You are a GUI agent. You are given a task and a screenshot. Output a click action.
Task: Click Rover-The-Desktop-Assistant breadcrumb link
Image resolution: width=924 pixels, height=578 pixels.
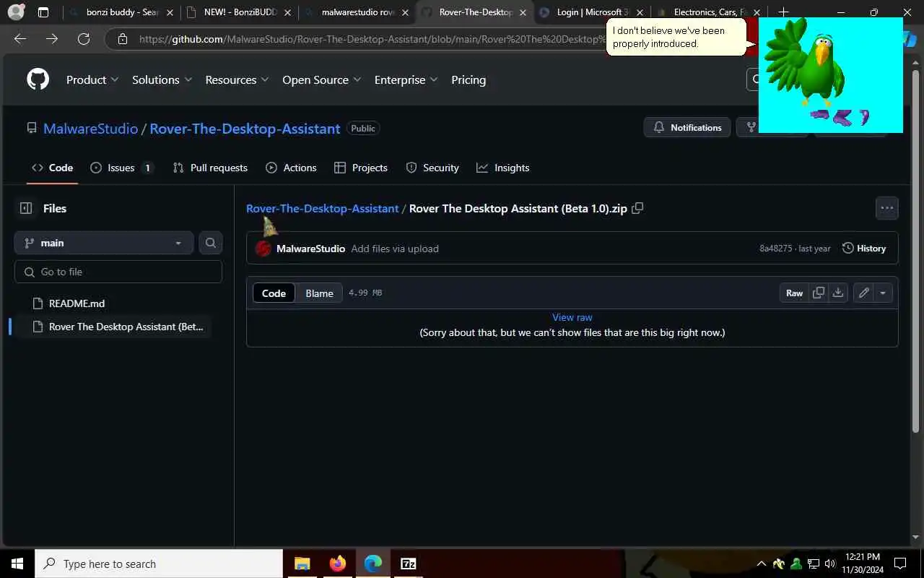click(322, 208)
